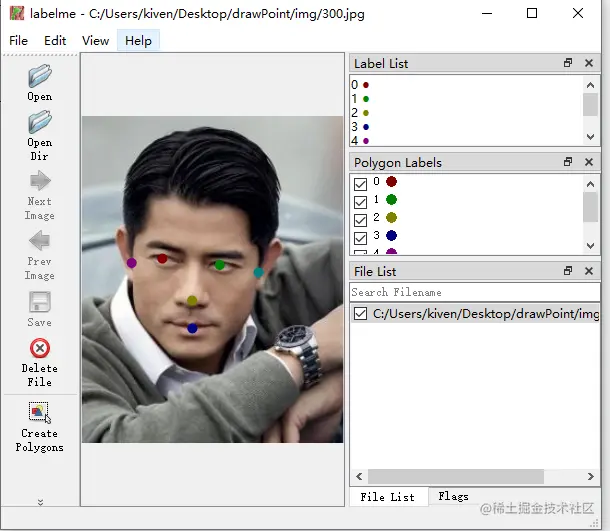
Task: Click the Search Filename input field
Action: coord(475,292)
